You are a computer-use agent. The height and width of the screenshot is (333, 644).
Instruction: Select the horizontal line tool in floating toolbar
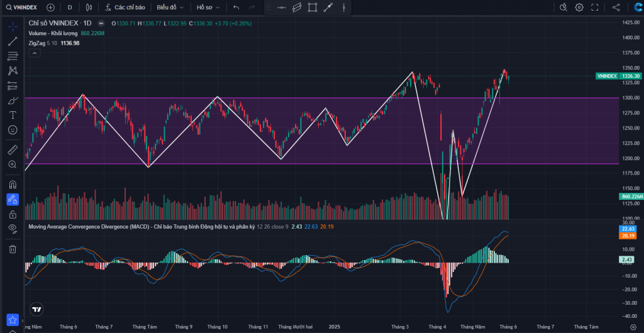[x=281, y=8]
